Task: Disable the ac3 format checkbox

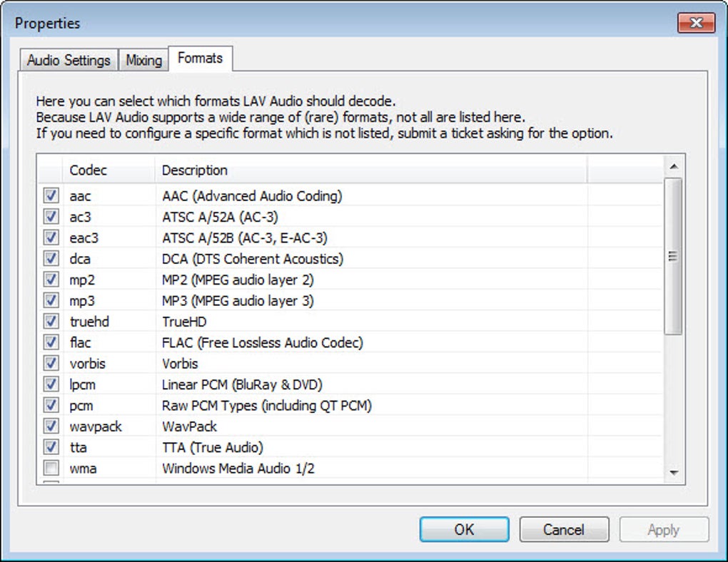Action: (x=51, y=216)
